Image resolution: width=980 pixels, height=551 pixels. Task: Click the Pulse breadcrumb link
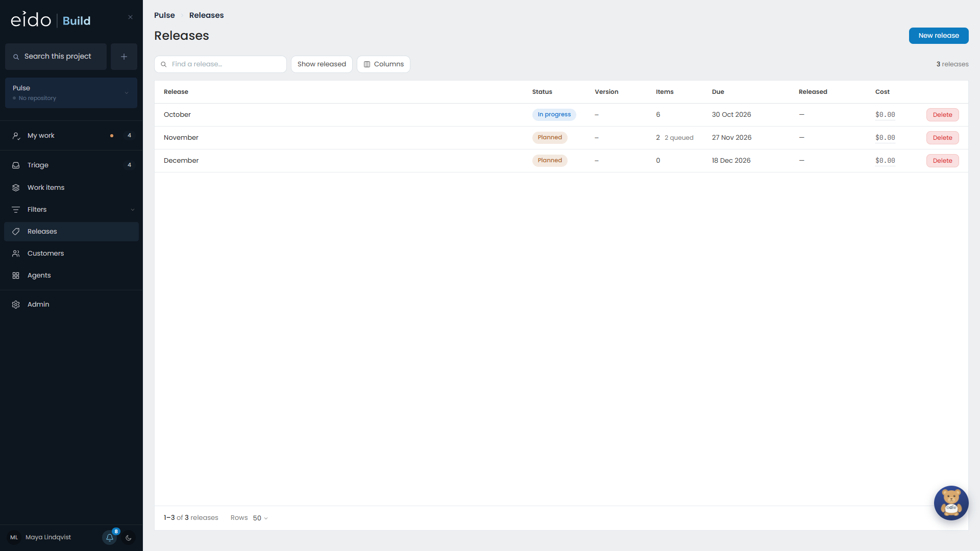pyautogui.click(x=164, y=15)
